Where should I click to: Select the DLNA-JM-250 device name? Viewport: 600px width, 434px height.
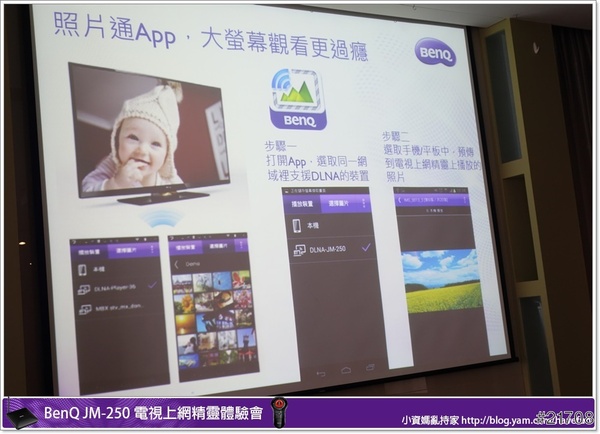(328, 250)
